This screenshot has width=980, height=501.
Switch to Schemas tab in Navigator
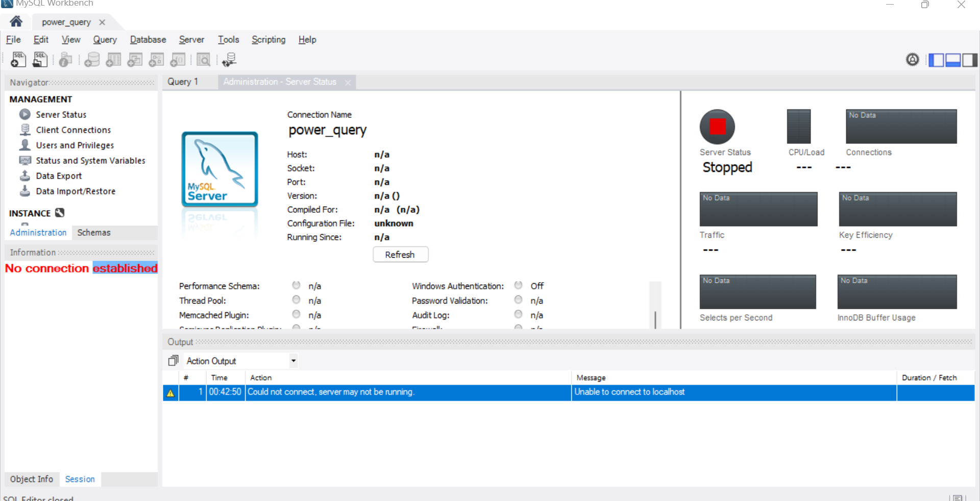pyautogui.click(x=94, y=233)
